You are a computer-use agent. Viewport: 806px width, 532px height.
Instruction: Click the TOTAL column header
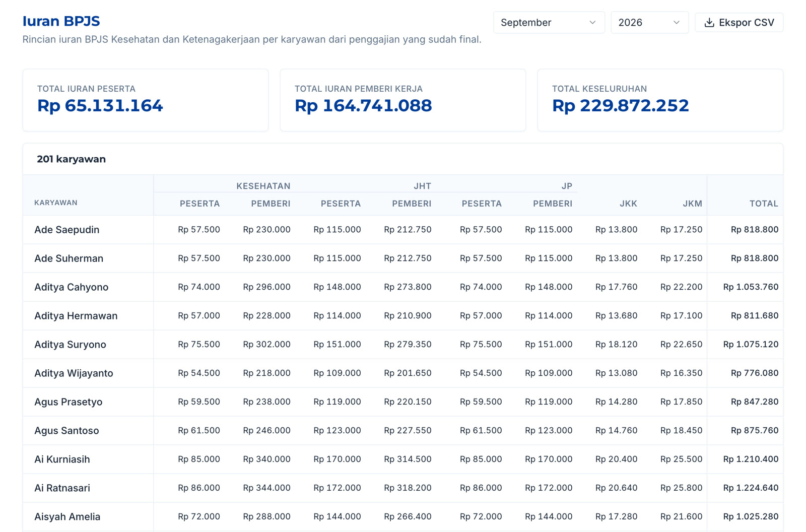point(764,204)
